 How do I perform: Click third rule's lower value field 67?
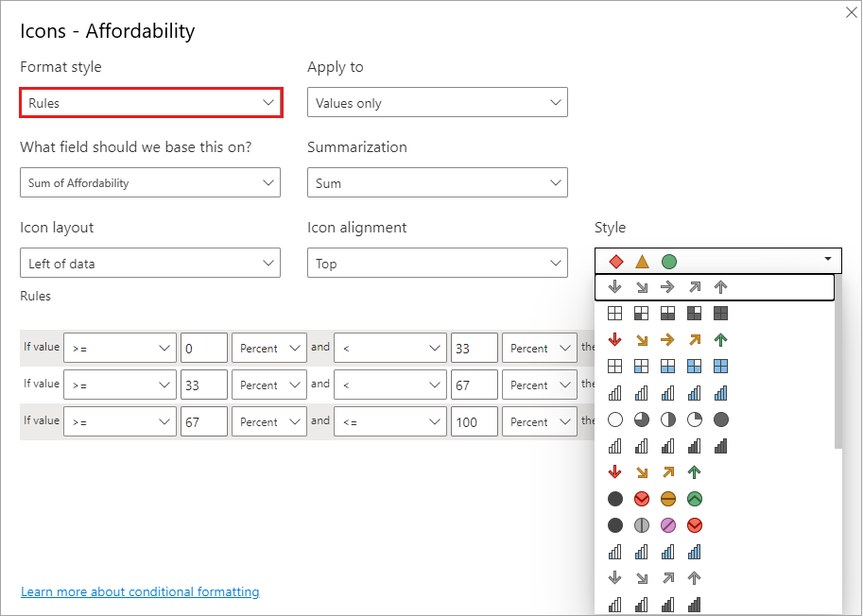204,421
